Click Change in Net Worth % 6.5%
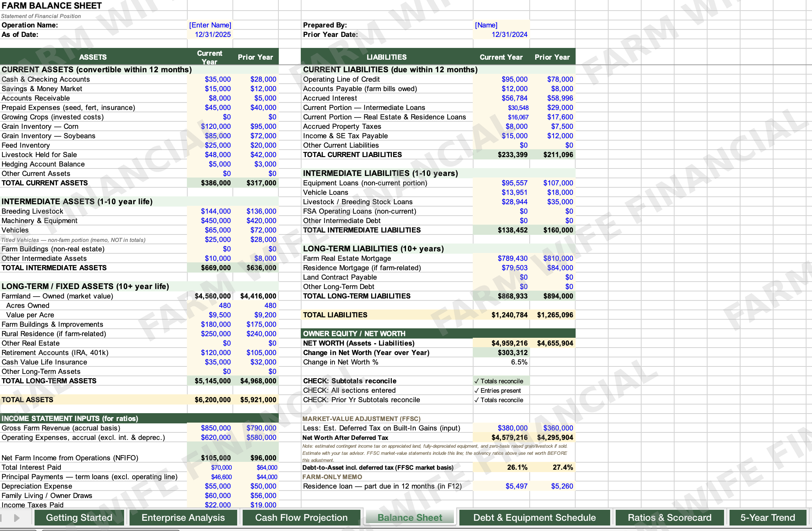This screenshot has height=531, width=812. 501,362
